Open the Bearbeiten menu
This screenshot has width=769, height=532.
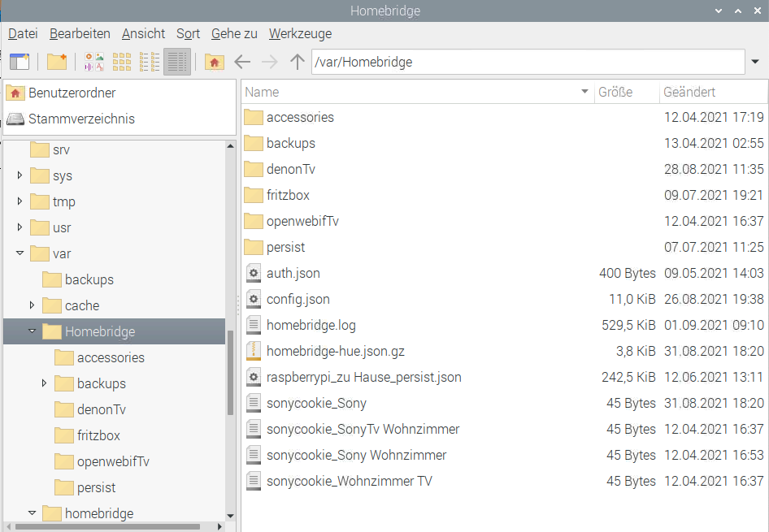coord(80,34)
